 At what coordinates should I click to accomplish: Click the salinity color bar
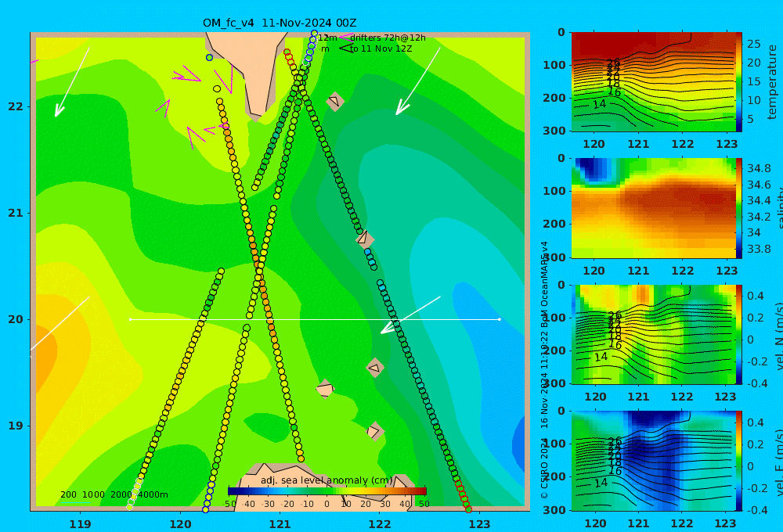pyautogui.click(x=739, y=208)
